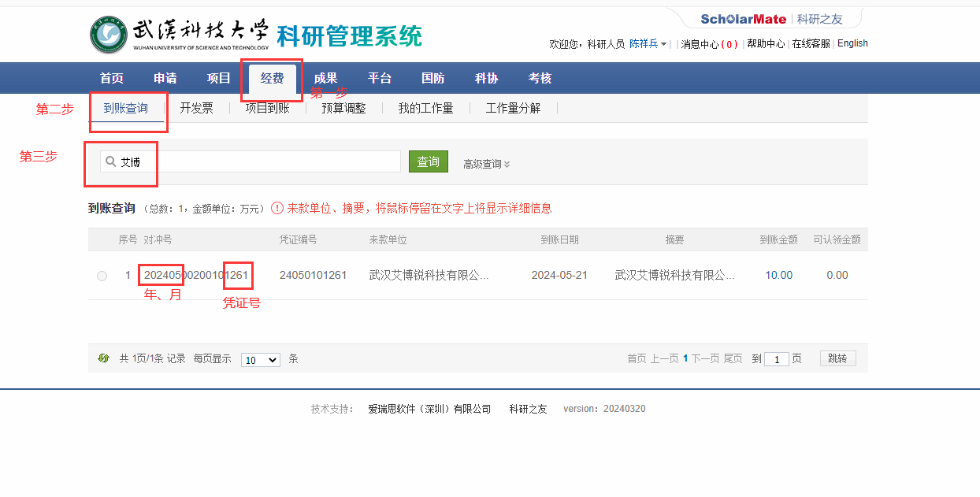This screenshot has height=497, width=980.
Task: Open the user dropdown beside 陈祥兵
Action: (x=663, y=44)
